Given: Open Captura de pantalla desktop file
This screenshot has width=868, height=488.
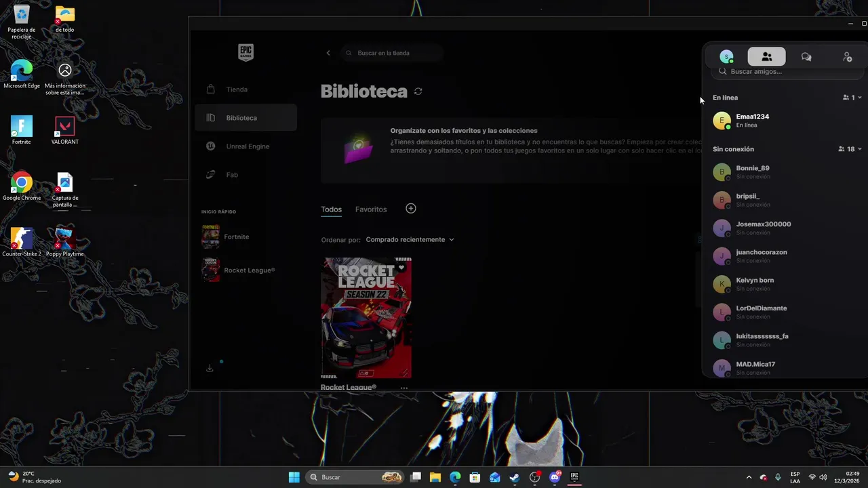Looking at the screenshot, I should [x=65, y=190].
